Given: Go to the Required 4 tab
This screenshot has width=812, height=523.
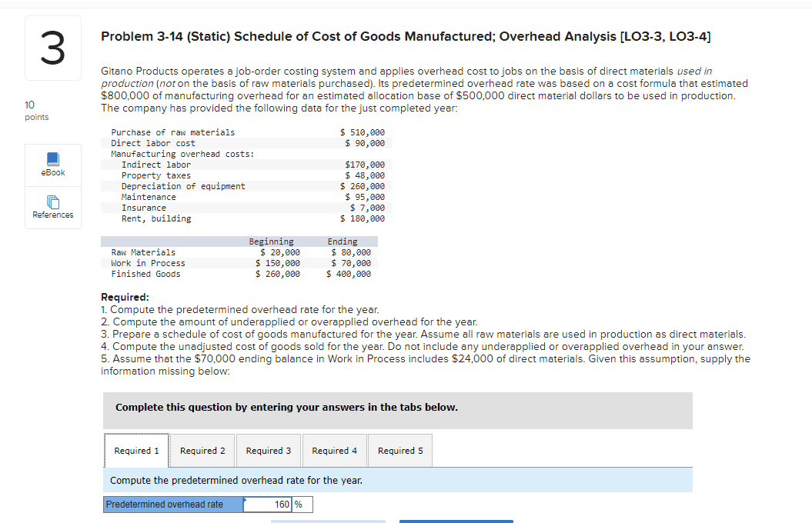Looking at the screenshot, I should (x=334, y=450).
